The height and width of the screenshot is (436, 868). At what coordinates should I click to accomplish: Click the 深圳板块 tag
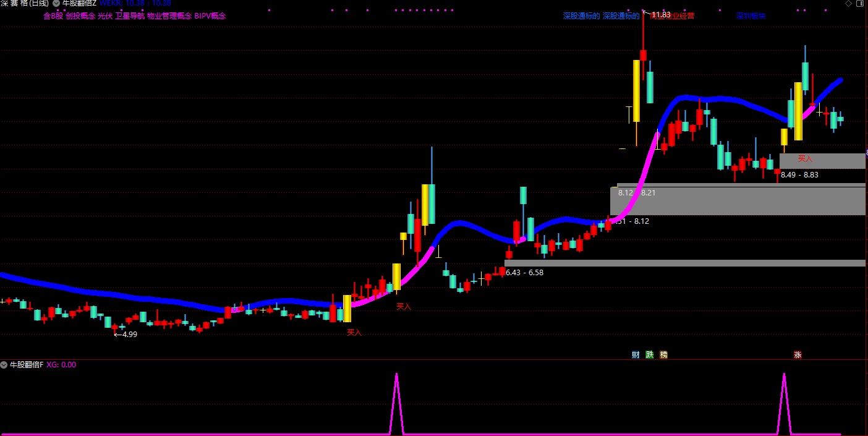751,16
